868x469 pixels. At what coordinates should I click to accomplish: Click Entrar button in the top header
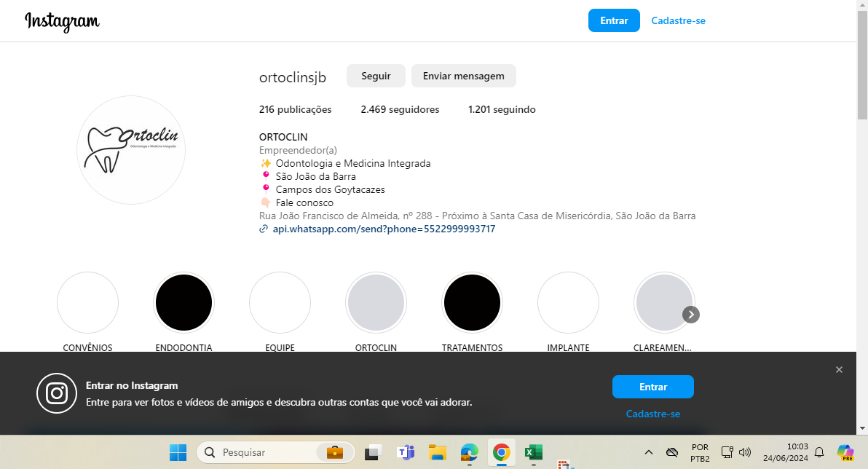pyautogui.click(x=614, y=20)
